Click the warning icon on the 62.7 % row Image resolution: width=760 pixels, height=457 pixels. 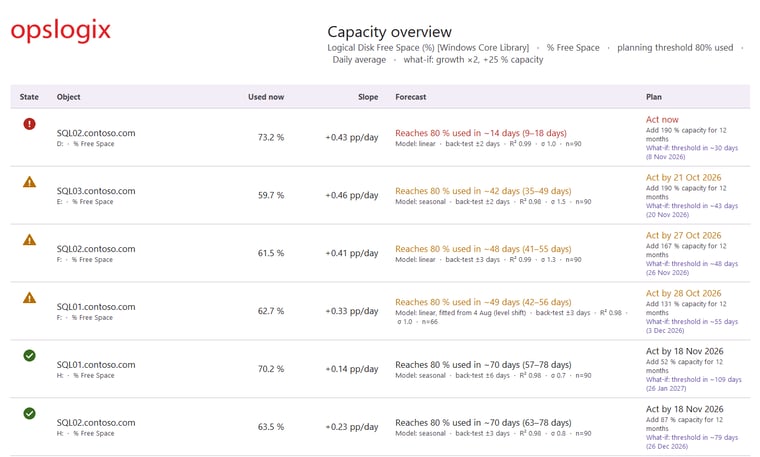tap(30, 298)
